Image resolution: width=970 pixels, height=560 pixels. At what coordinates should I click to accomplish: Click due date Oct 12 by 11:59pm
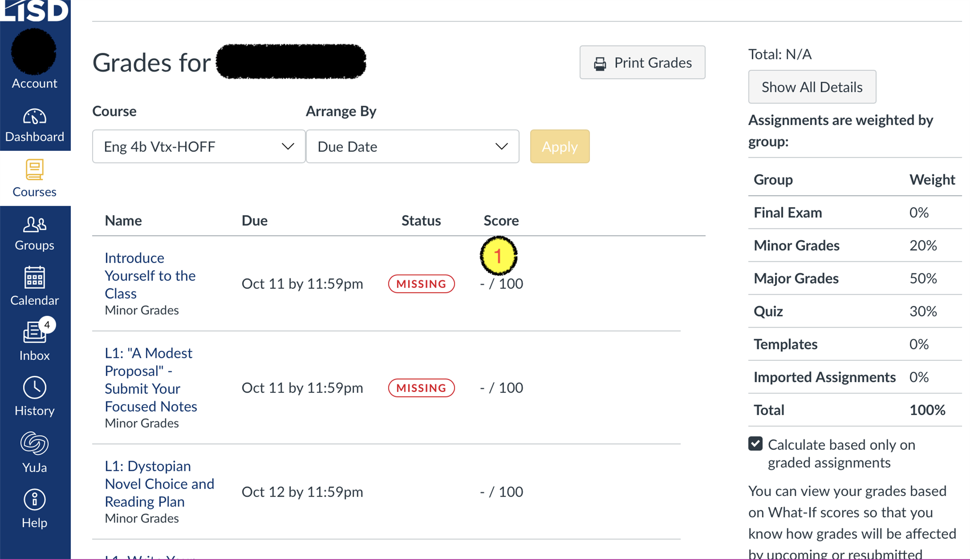click(302, 492)
